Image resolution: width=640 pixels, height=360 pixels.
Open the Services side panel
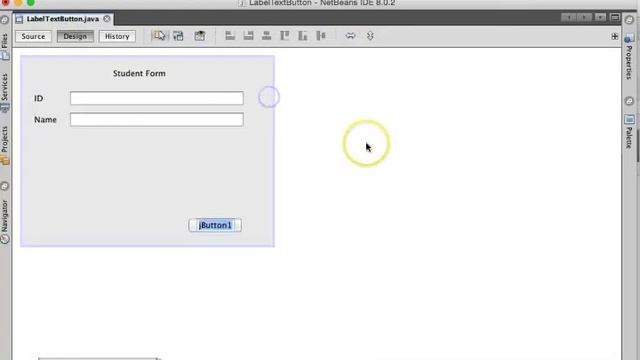[x=5, y=92]
